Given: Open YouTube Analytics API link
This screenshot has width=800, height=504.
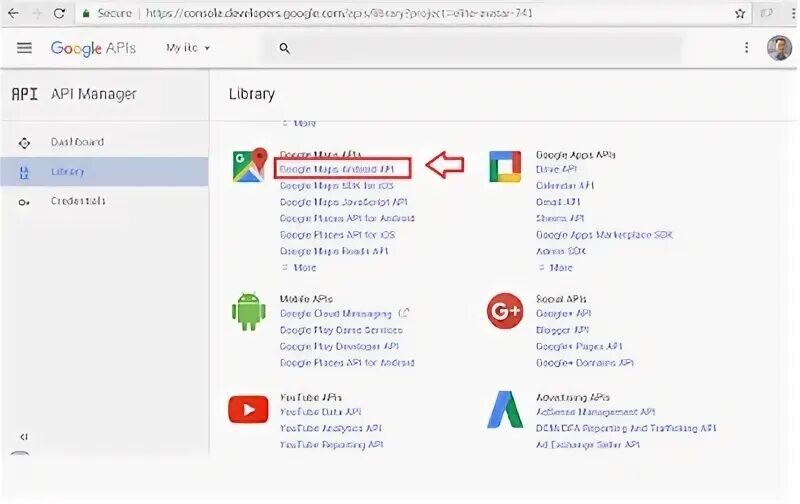Looking at the screenshot, I should (x=331, y=428).
